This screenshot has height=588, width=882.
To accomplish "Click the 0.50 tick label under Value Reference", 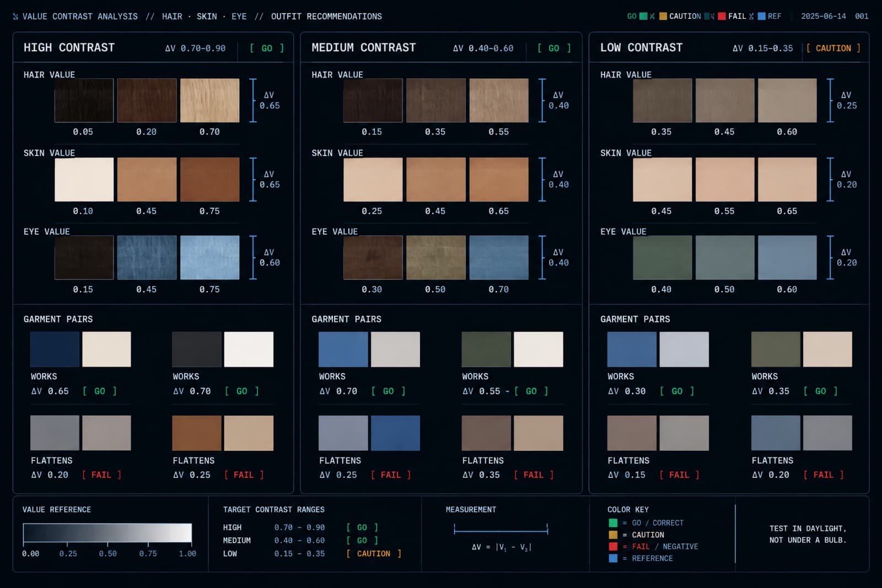I will [108, 553].
